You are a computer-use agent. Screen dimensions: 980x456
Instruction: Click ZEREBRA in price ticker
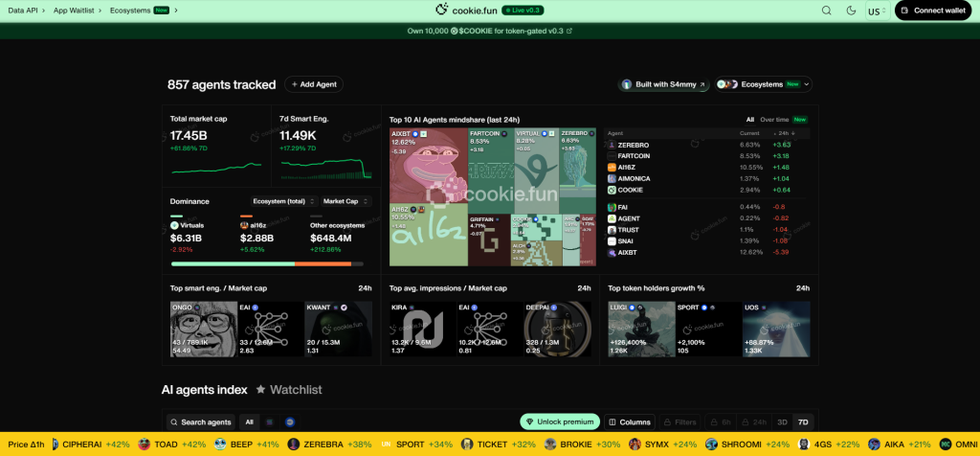pyautogui.click(x=323, y=445)
